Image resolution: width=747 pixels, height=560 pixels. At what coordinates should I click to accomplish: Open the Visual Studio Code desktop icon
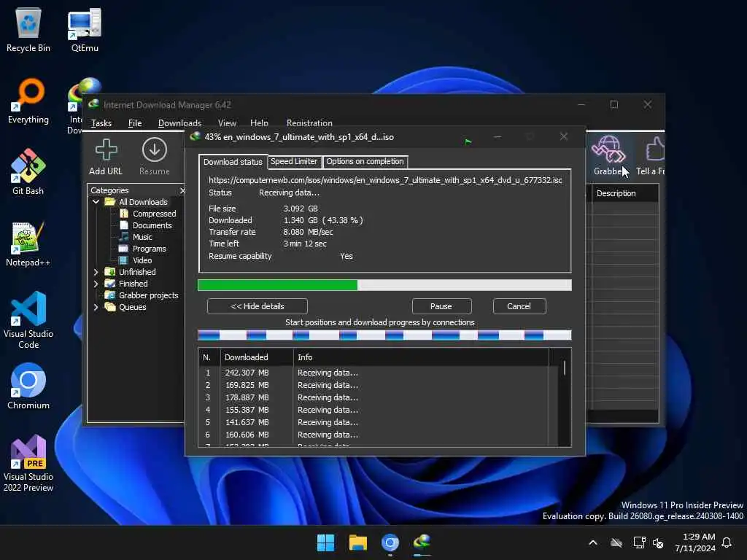(28, 320)
